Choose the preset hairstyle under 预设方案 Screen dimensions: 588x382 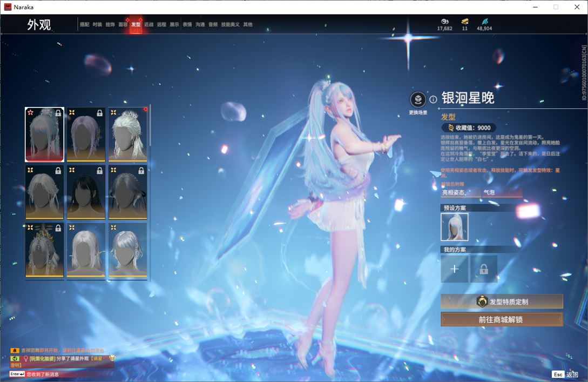[x=455, y=227]
